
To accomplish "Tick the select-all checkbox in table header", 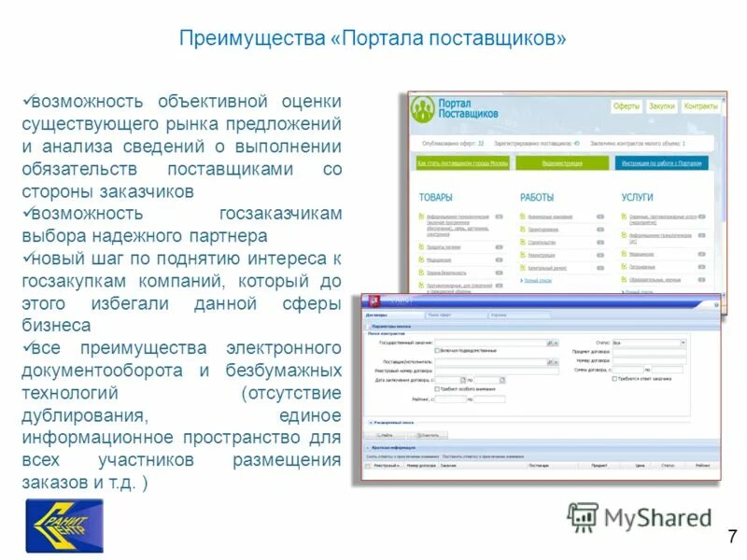I will click(x=368, y=466).
